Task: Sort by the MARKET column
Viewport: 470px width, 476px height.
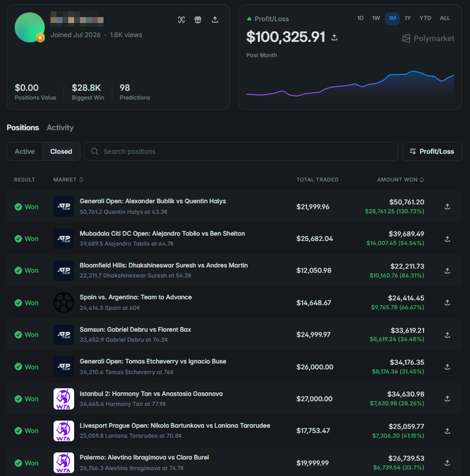Action: (68, 180)
